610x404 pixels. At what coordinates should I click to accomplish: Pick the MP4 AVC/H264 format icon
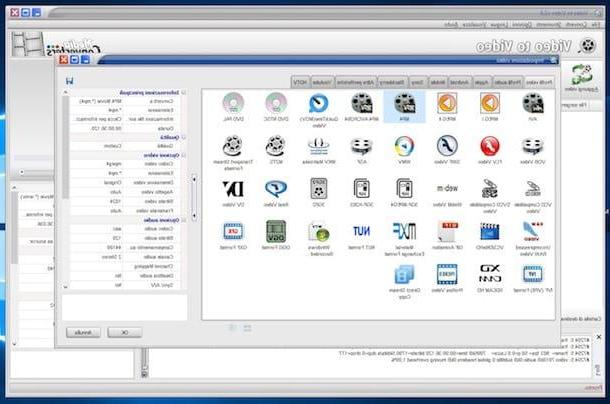click(x=362, y=104)
